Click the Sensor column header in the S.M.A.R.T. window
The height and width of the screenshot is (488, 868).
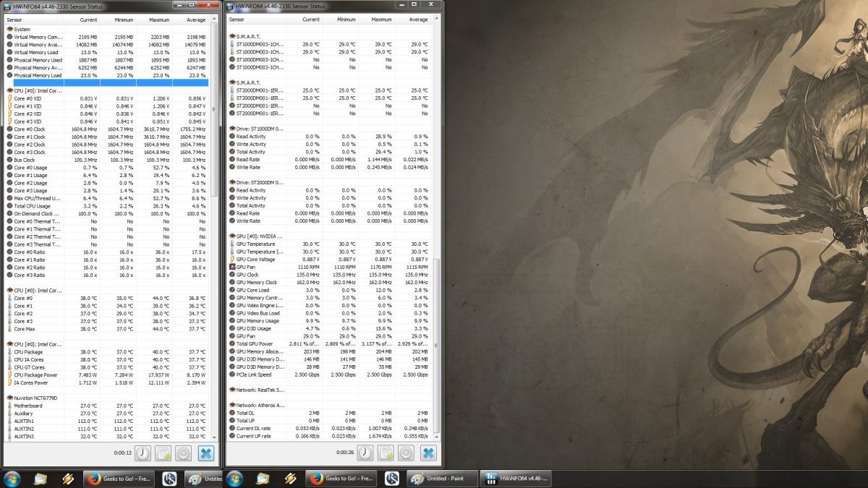[258, 20]
